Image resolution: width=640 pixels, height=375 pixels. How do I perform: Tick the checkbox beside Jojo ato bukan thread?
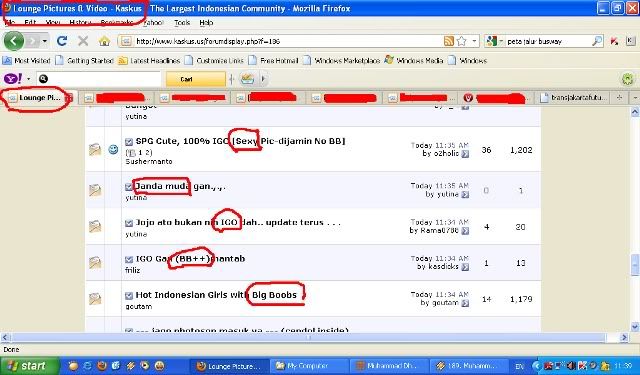[x=129, y=223]
